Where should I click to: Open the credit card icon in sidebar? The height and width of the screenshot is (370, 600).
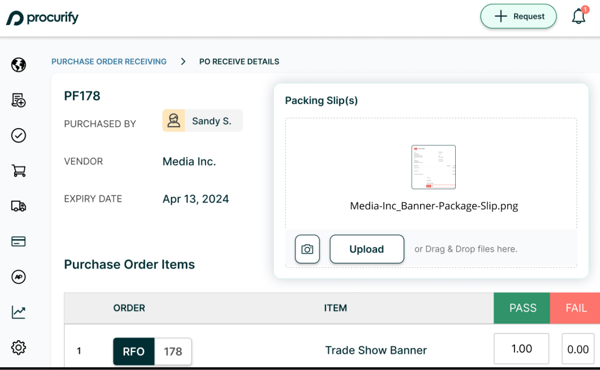(x=18, y=241)
